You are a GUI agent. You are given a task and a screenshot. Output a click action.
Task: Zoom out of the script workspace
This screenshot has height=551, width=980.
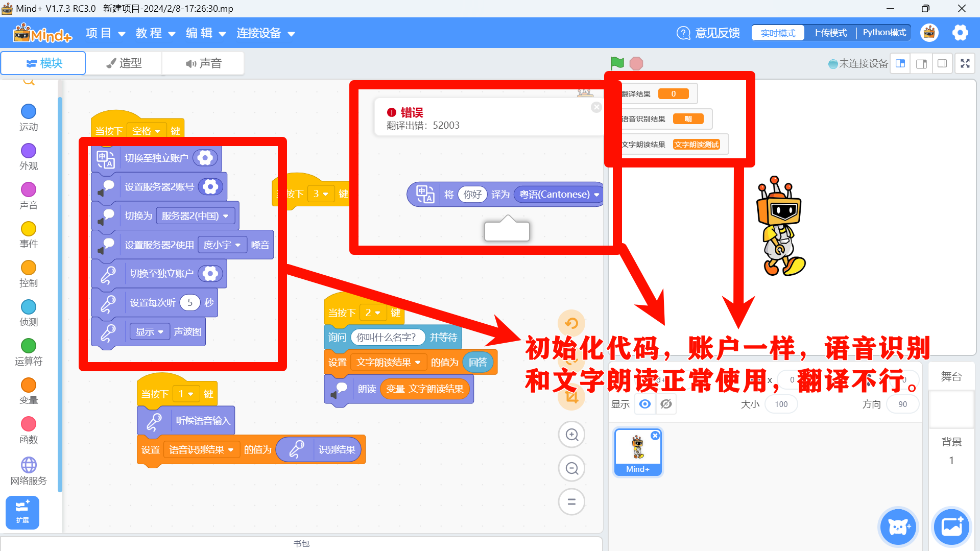[x=571, y=468]
